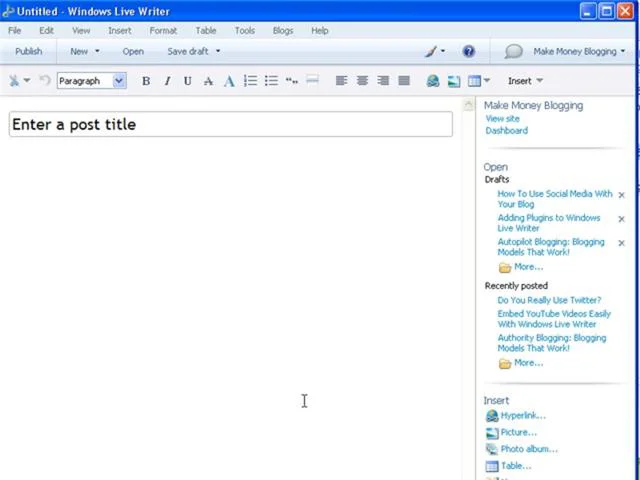Open post Embed YouTube Videos Easily
The width and height of the screenshot is (640, 480).
554,319
